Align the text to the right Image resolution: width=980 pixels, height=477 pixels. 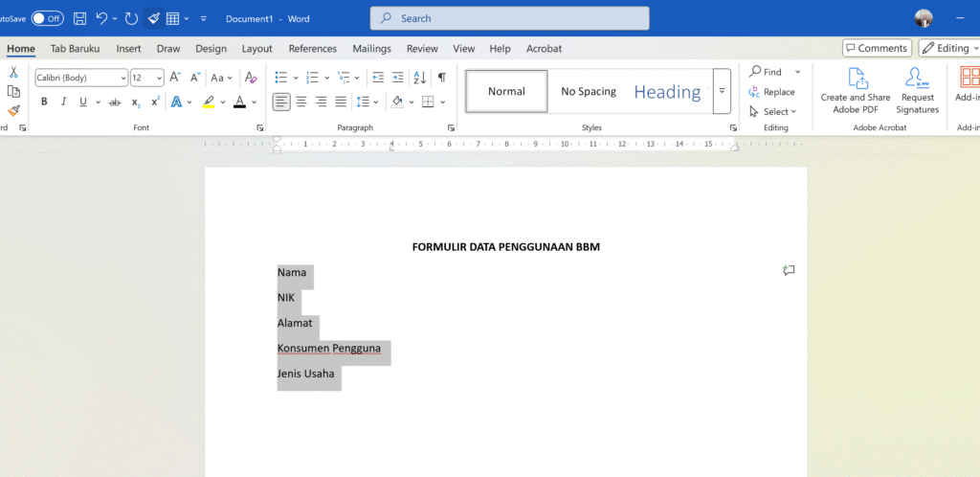point(322,102)
